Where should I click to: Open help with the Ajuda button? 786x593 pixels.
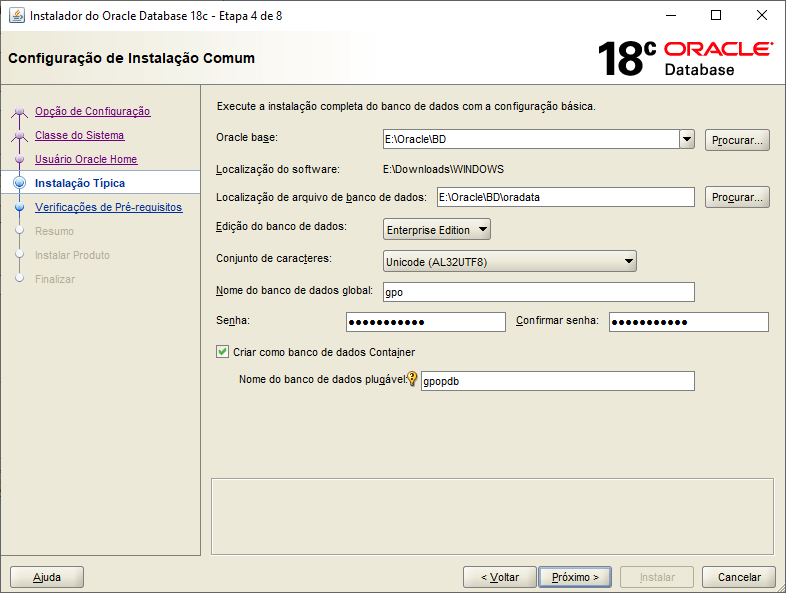click(47, 577)
